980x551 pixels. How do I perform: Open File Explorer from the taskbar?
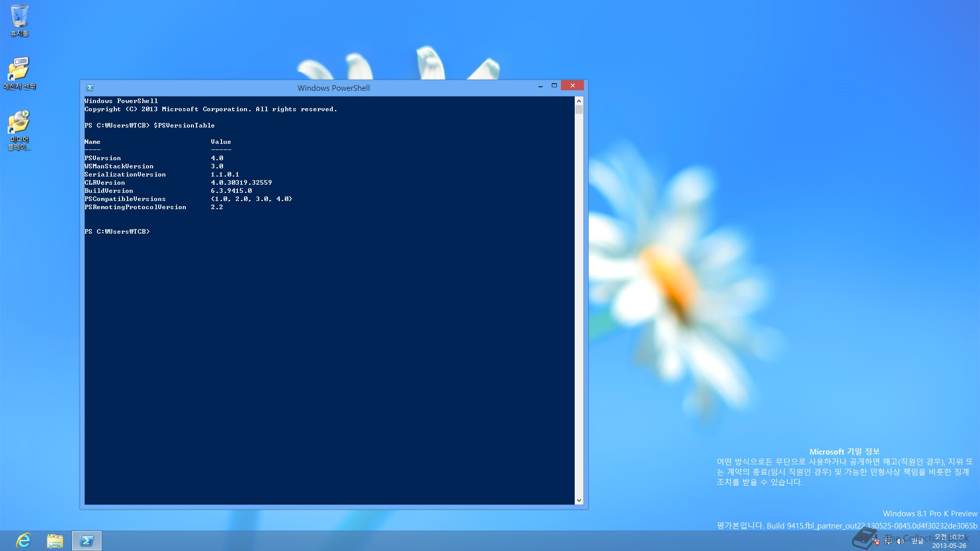coord(55,541)
